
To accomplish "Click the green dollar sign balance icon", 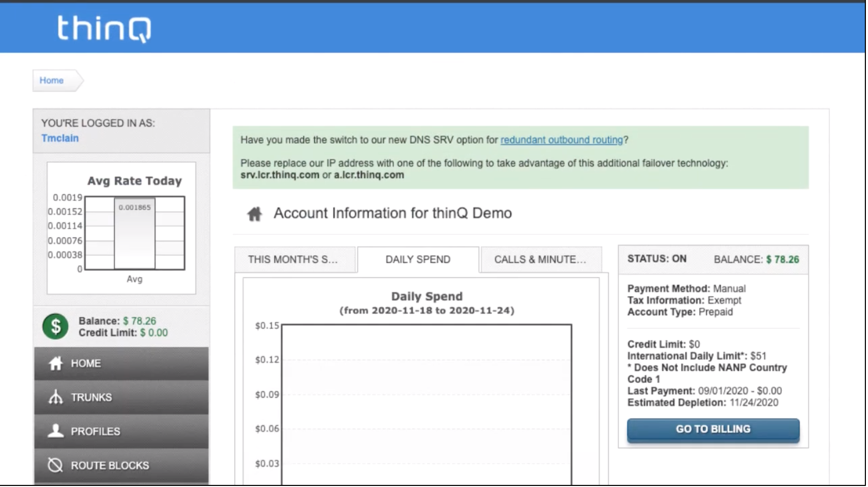I will pos(55,327).
